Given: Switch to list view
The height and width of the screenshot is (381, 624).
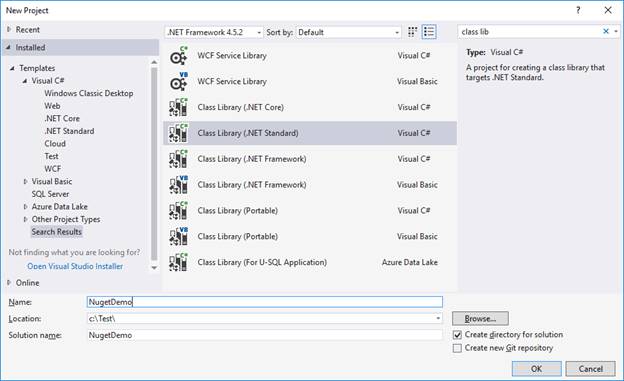Looking at the screenshot, I should pyautogui.click(x=429, y=32).
